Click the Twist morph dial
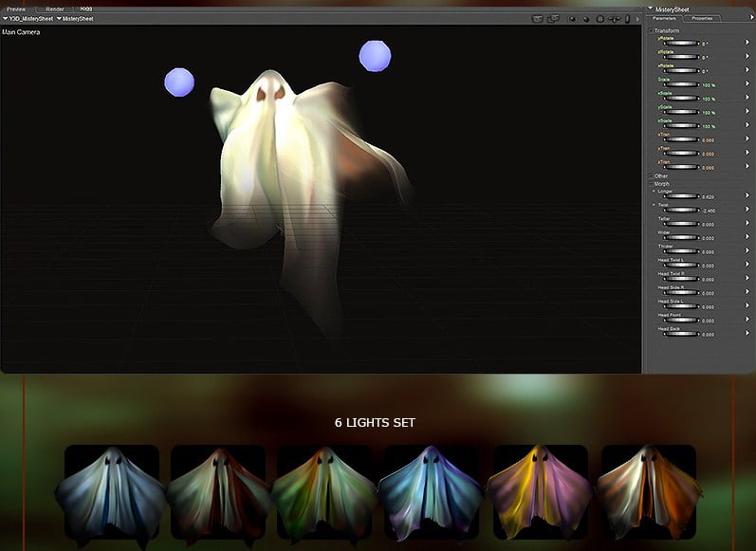 click(681, 211)
